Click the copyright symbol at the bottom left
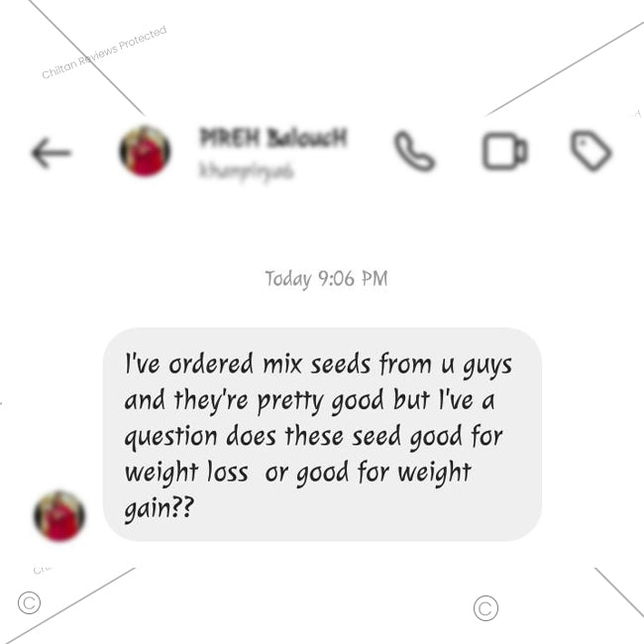Screen dimensions: 644x644 coord(29,603)
